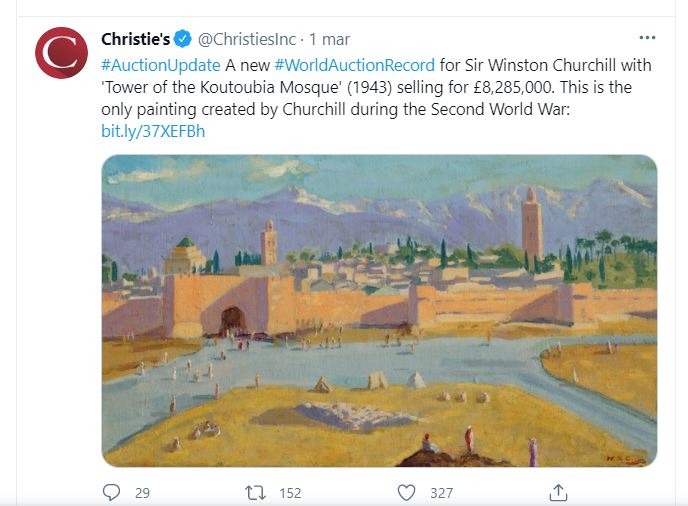Image resolution: width=688 pixels, height=506 pixels.
Task: Open the Churchill painting image
Action: 379,310
